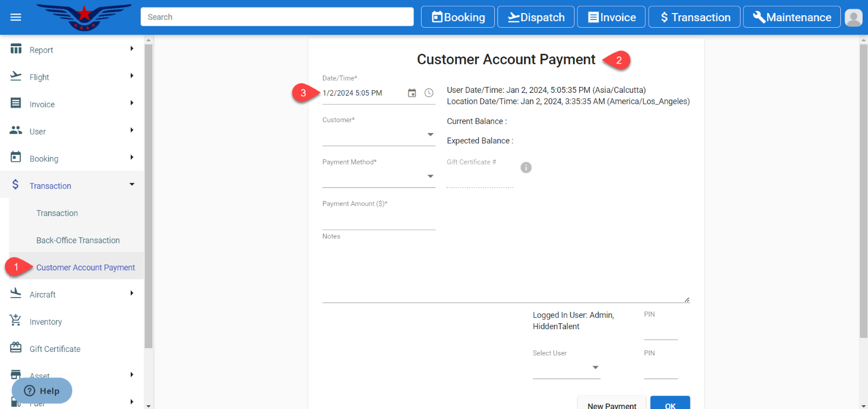This screenshot has width=868, height=409.
Task: Click the calendar date picker icon
Action: coord(412,93)
